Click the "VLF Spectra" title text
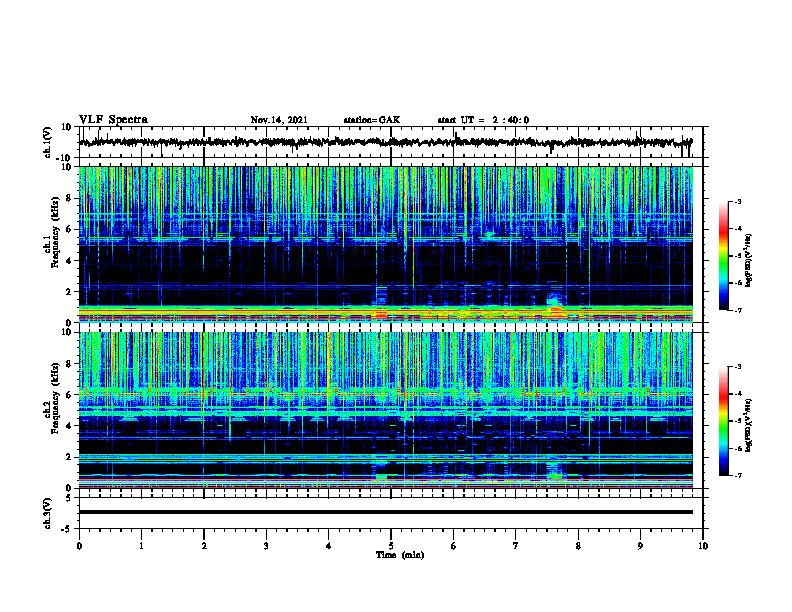 [113, 119]
